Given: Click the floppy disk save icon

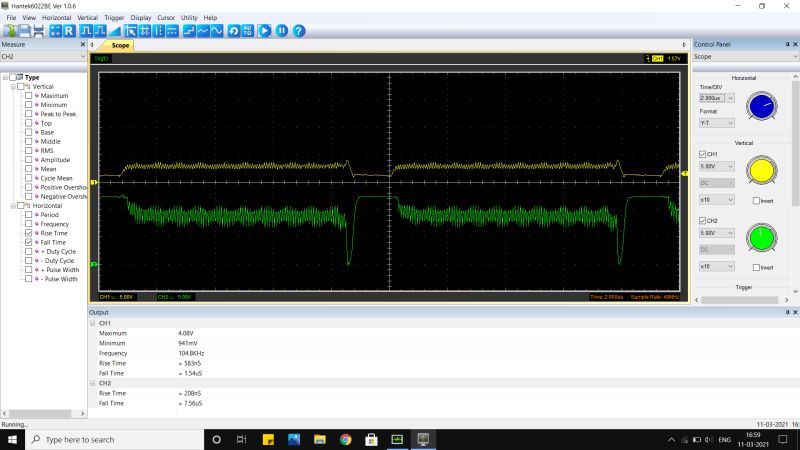Looking at the screenshot, I should pyautogui.click(x=24, y=31).
